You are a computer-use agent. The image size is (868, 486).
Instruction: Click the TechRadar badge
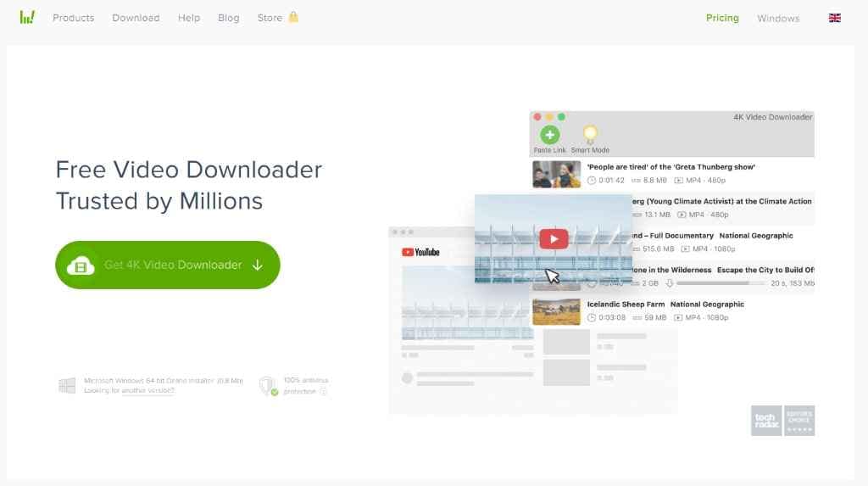pos(766,421)
